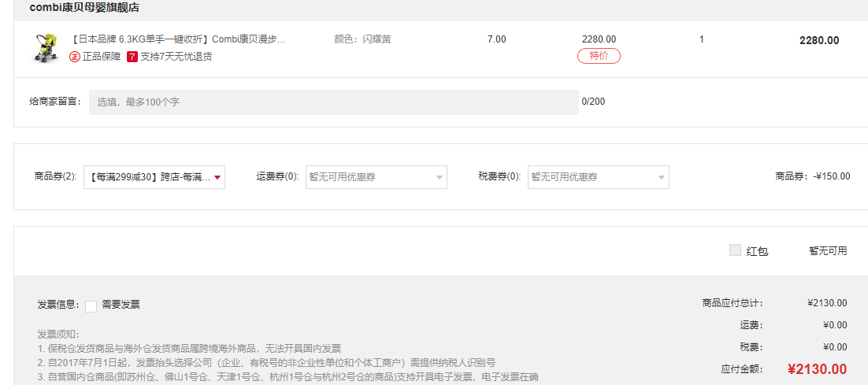Open the green stroller product thumbnail
Viewport: 868px width, 385px height.
click(x=46, y=47)
